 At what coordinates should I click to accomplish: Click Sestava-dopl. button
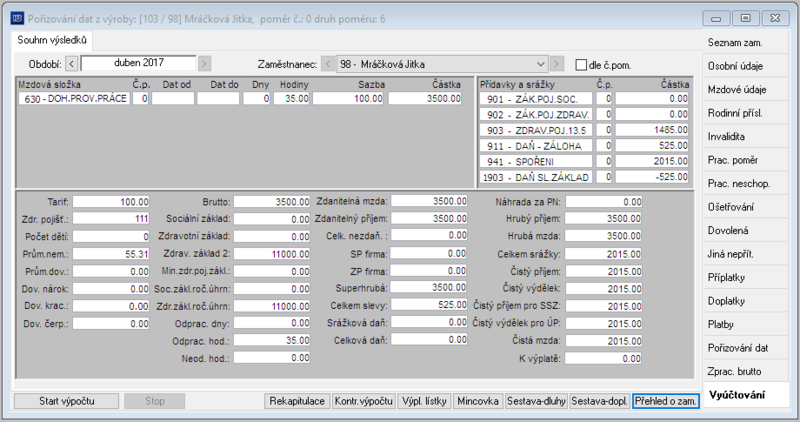coord(599,401)
